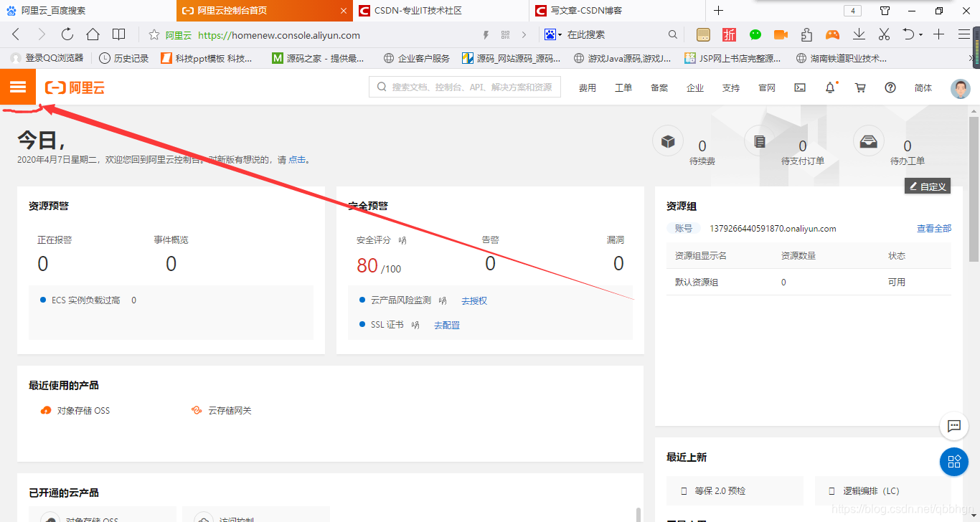Bookmark the page with star icon

(154, 34)
